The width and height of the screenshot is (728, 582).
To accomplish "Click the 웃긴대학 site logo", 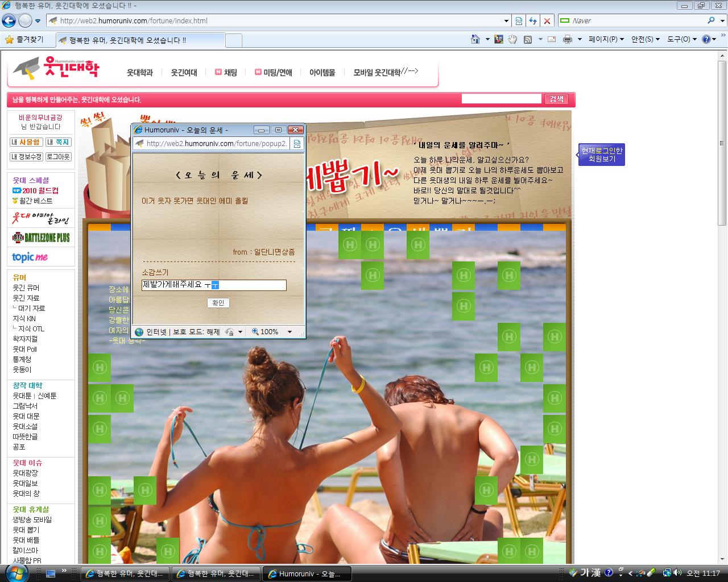I will 56,69.
